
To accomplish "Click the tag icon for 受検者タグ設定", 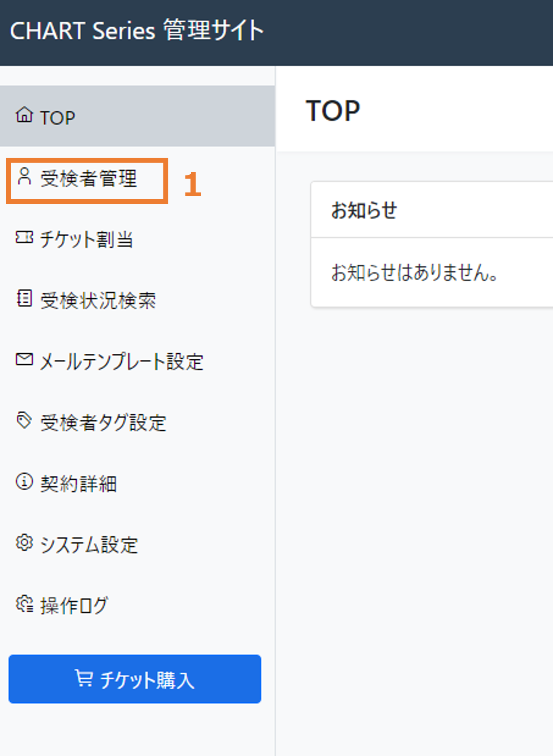I will click(24, 420).
